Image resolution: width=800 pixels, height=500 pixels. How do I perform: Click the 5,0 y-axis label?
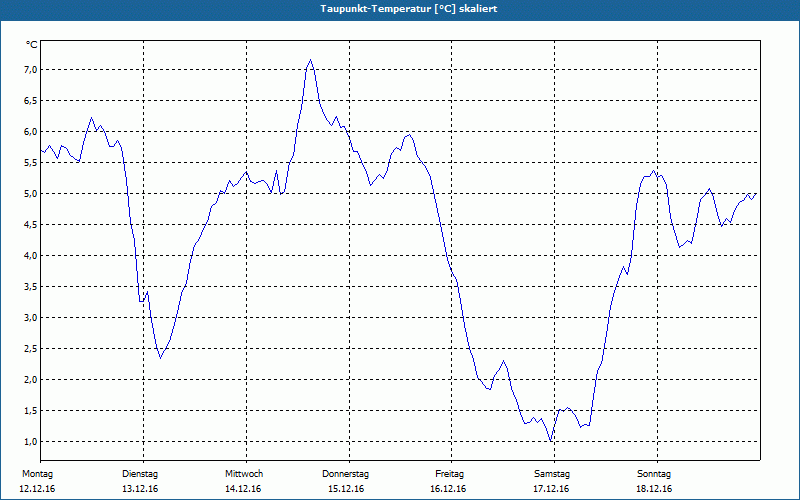[31, 194]
